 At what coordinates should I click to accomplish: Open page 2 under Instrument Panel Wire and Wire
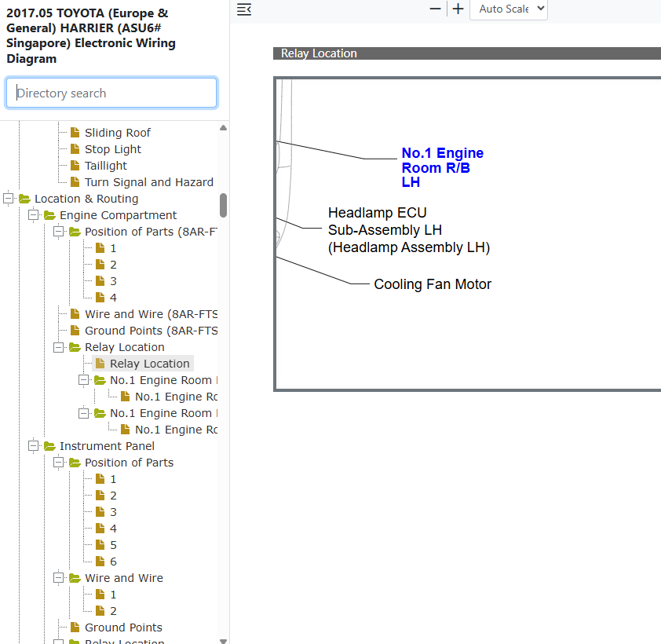[x=113, y=611]
